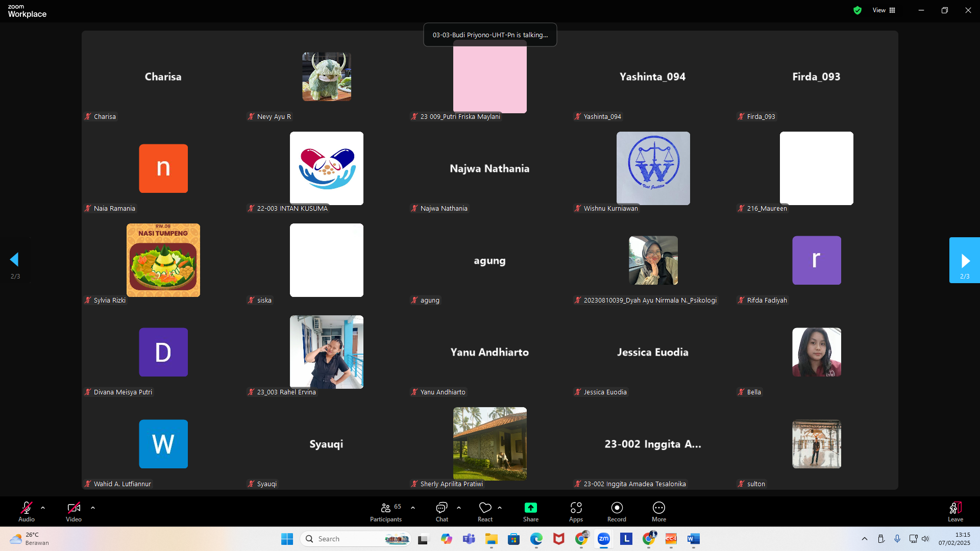Open the View layout menu
Image resolution: width=980 pixels, height=551 pixels.
coord(884,10)
